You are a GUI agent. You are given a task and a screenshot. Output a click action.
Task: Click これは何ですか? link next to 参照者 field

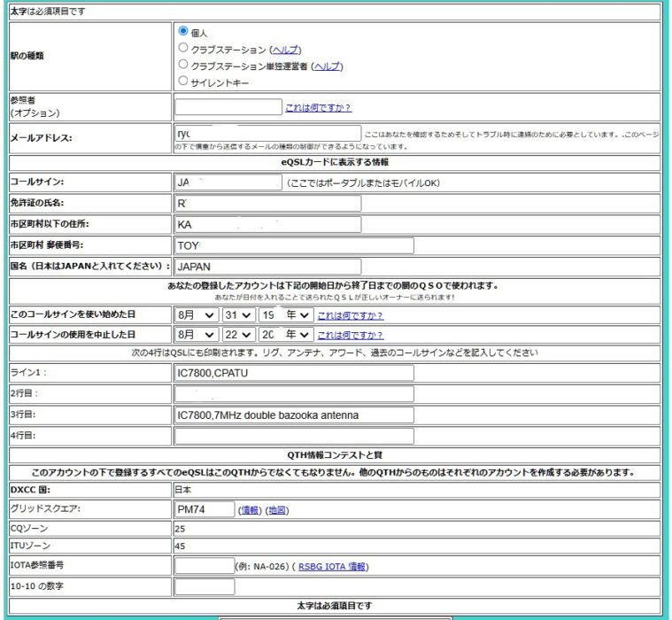click(318, 108)
